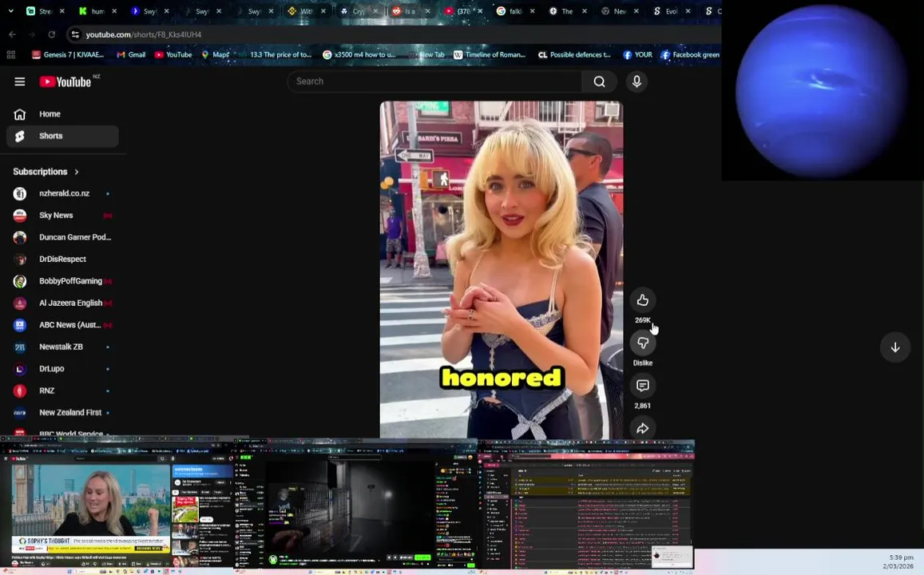Open ABC News (Australia) channel
924x575 pixels.
click(x=62, y=324)
